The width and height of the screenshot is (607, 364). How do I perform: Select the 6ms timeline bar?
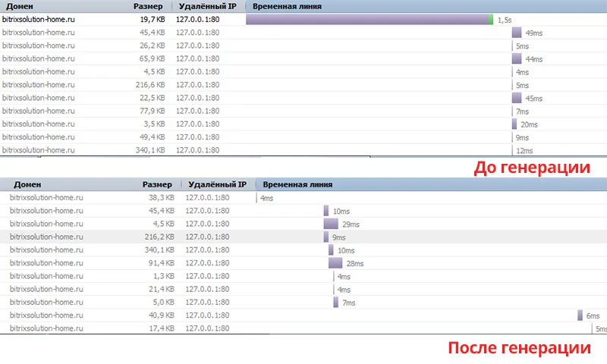580,315
